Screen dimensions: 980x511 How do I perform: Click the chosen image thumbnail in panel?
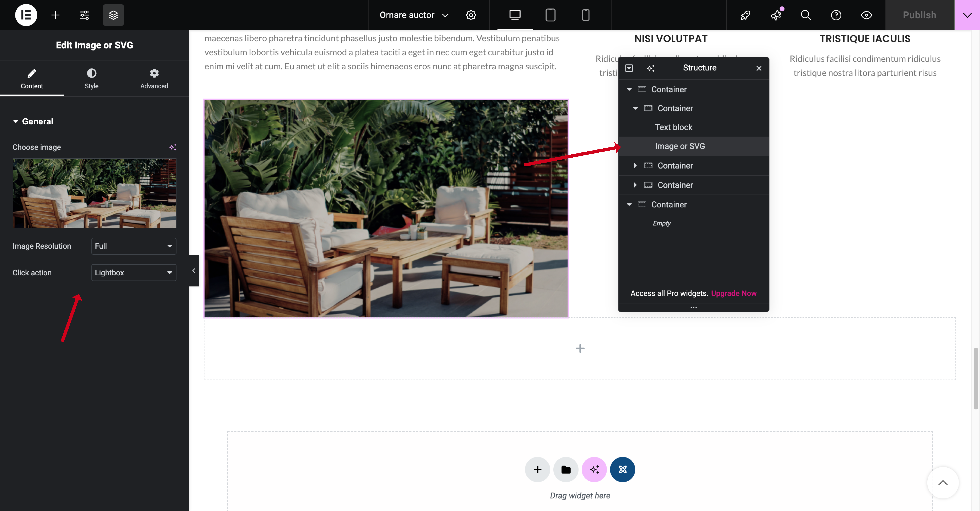[94, 193]
